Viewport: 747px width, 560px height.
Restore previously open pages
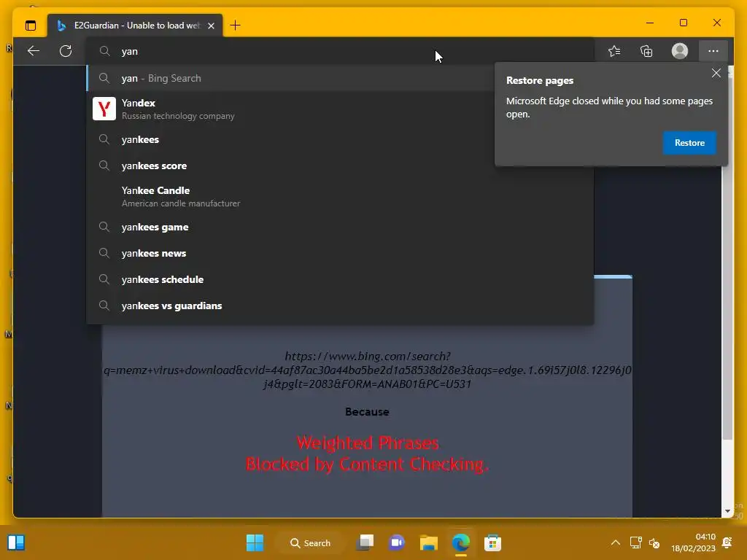tap(689, 143)
